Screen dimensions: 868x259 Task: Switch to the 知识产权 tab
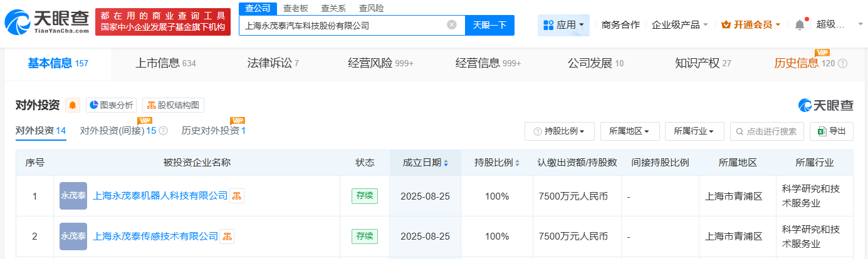coord(703,63)
